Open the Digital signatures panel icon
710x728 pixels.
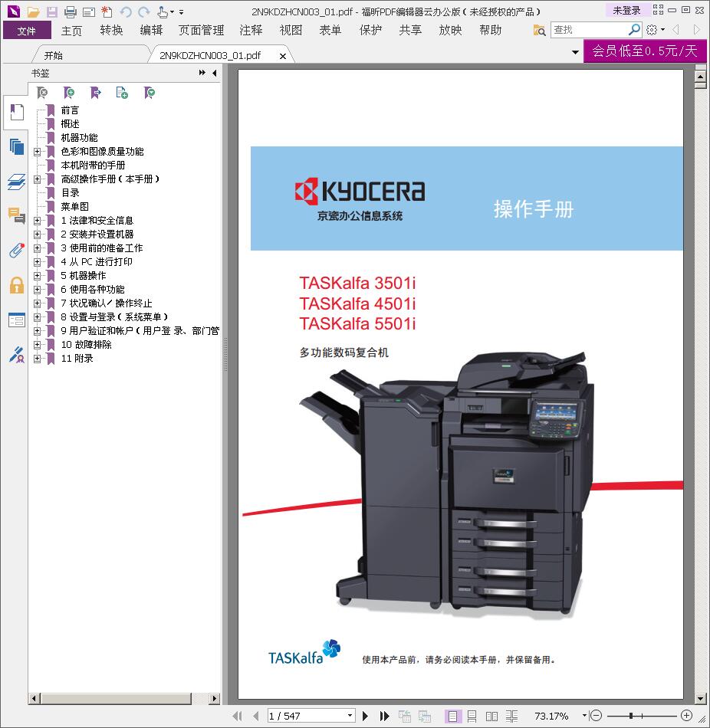point(17,355)
